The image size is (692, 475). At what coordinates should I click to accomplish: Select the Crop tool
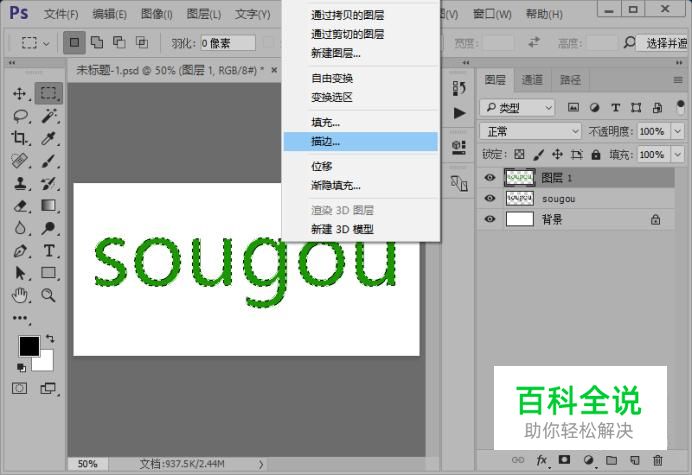19,138
